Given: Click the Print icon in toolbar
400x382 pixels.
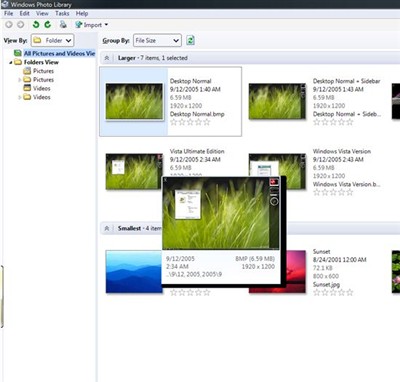Looking at the screenshot, I should [63, 24].
